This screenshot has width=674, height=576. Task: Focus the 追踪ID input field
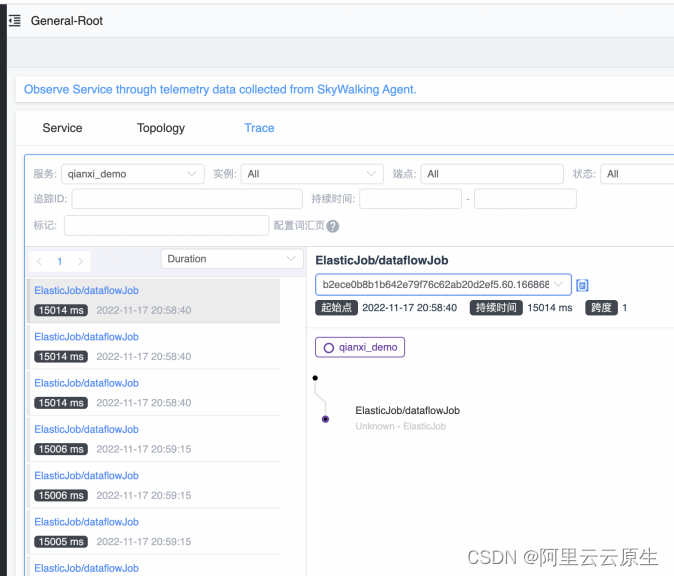(187, 199)
